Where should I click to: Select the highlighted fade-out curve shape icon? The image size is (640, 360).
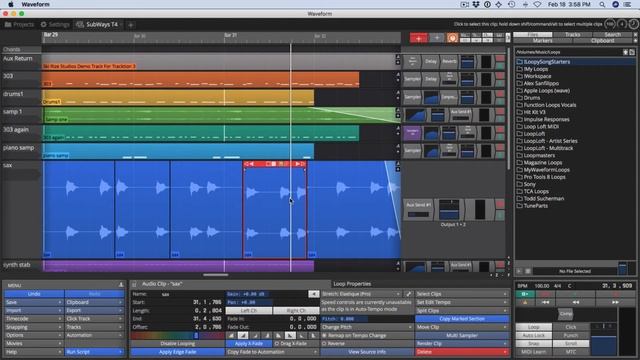[x=290, y=336]
